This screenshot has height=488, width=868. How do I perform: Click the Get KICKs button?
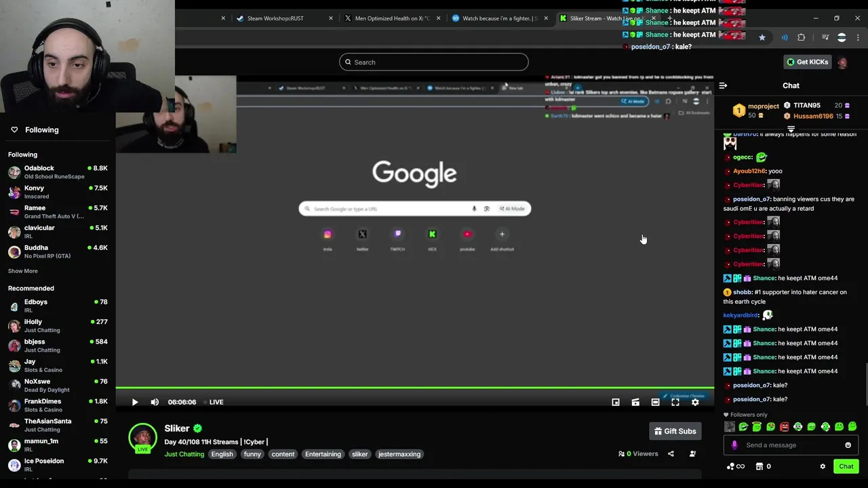tap(807, 62)
